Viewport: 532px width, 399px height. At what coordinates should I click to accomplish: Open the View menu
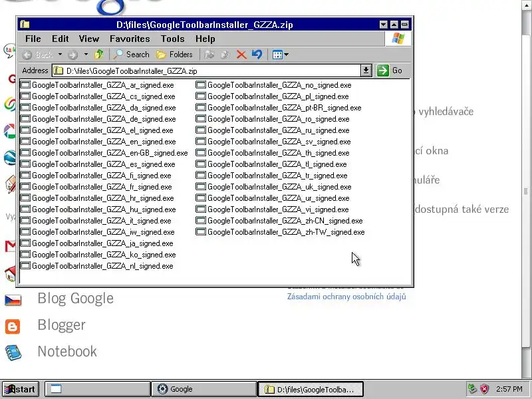coord(89,39)
